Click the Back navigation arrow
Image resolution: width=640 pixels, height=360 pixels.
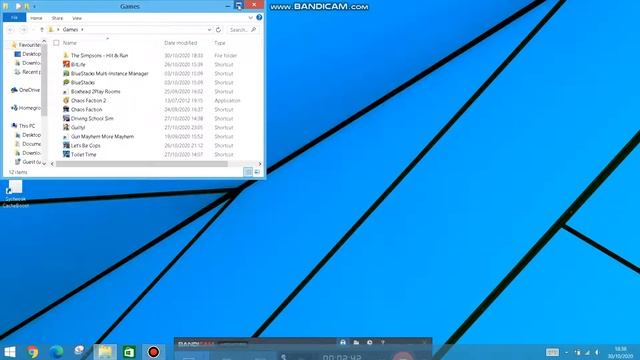click(x=11, y=30)
